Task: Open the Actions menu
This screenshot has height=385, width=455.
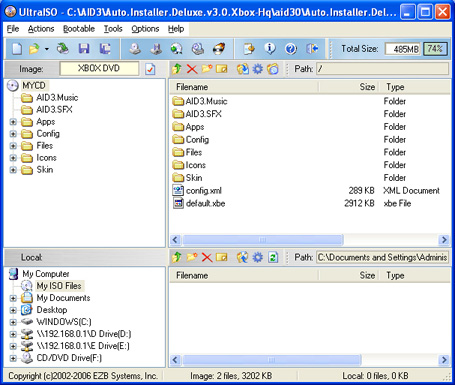Action: coord(41,29)
